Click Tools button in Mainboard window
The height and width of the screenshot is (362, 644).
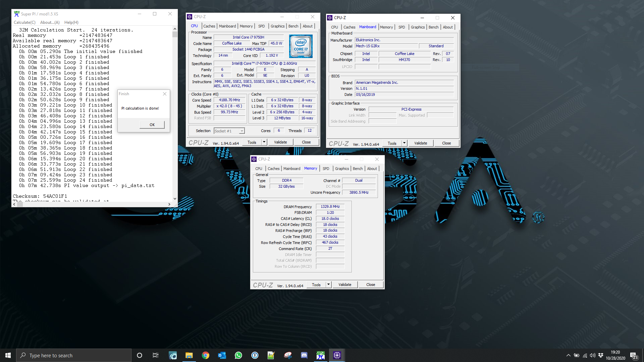[x=392, y=143]
